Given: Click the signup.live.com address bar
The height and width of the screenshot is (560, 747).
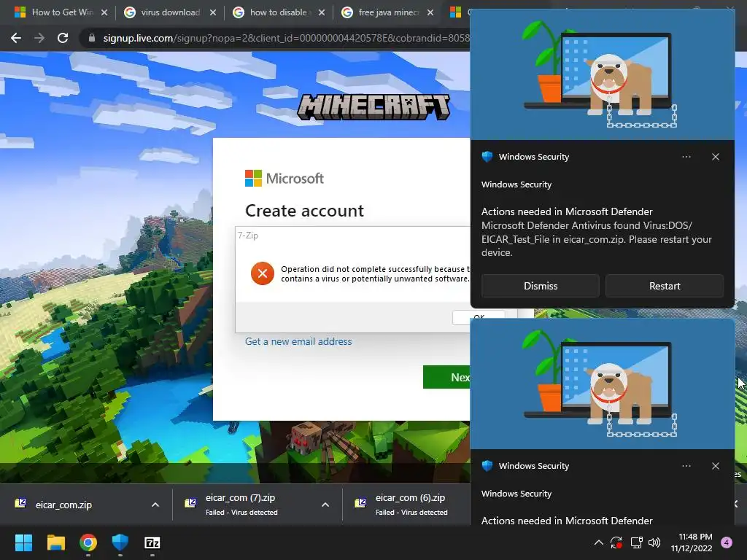Looking at the screenshot, I should coord(286,38).
